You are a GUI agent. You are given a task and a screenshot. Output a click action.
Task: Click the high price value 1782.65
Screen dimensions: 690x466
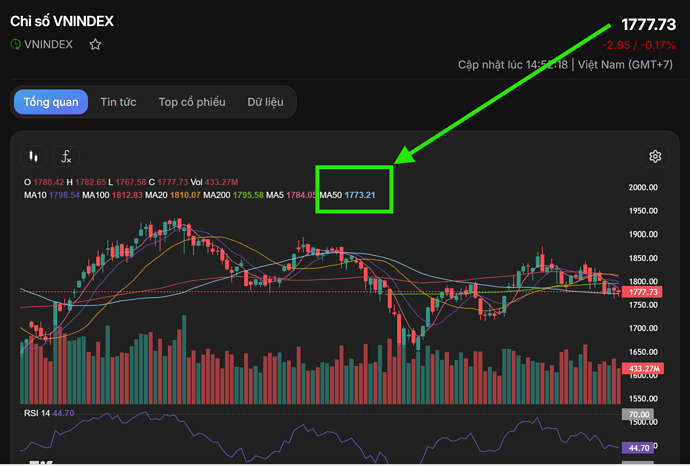tap(91, 182)
